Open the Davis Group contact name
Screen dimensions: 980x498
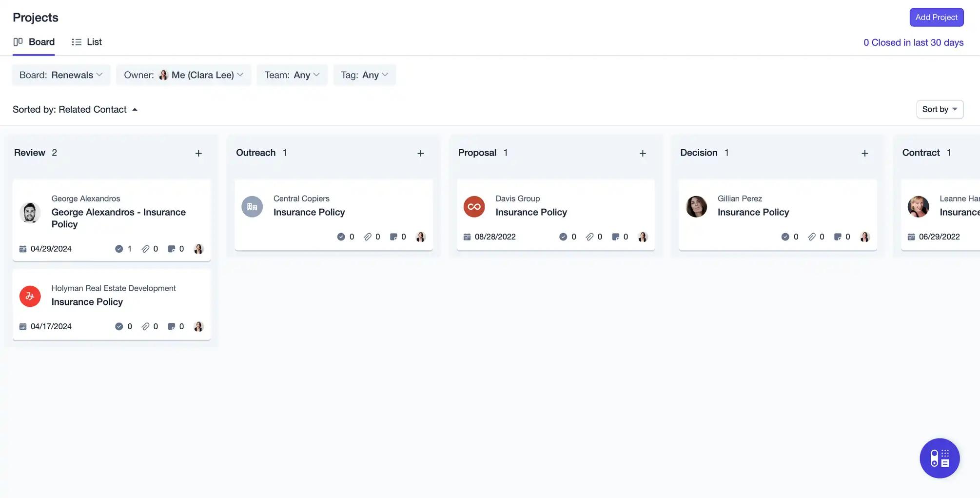(518, 199)
